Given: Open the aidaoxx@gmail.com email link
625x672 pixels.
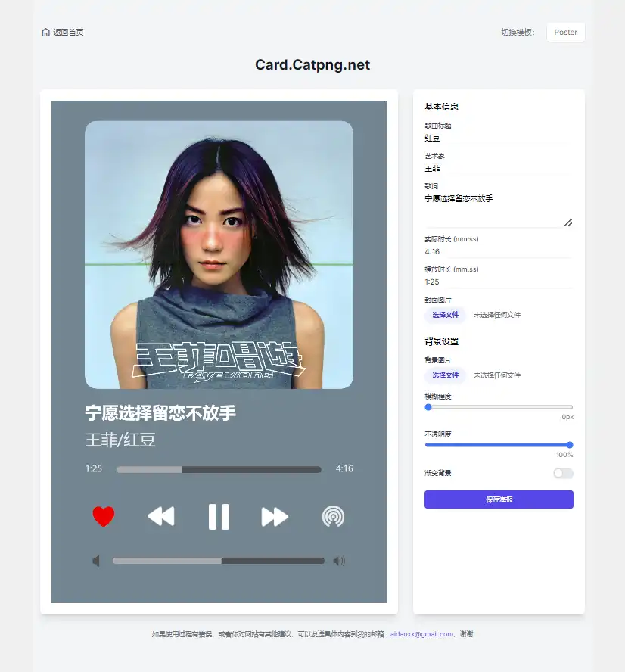Looking at the screenshot, I should tap(421, 634).
